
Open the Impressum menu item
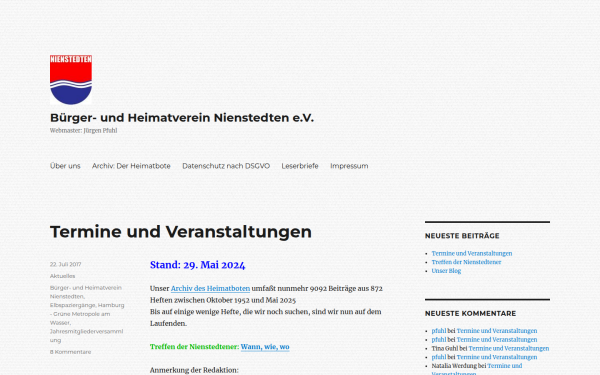(x=349, y=166)
